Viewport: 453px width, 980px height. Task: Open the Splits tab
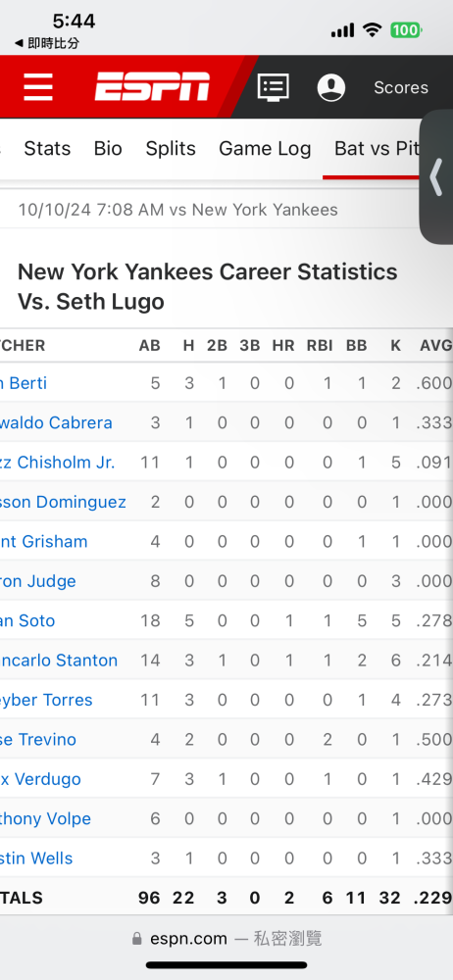tap(171, 149)
